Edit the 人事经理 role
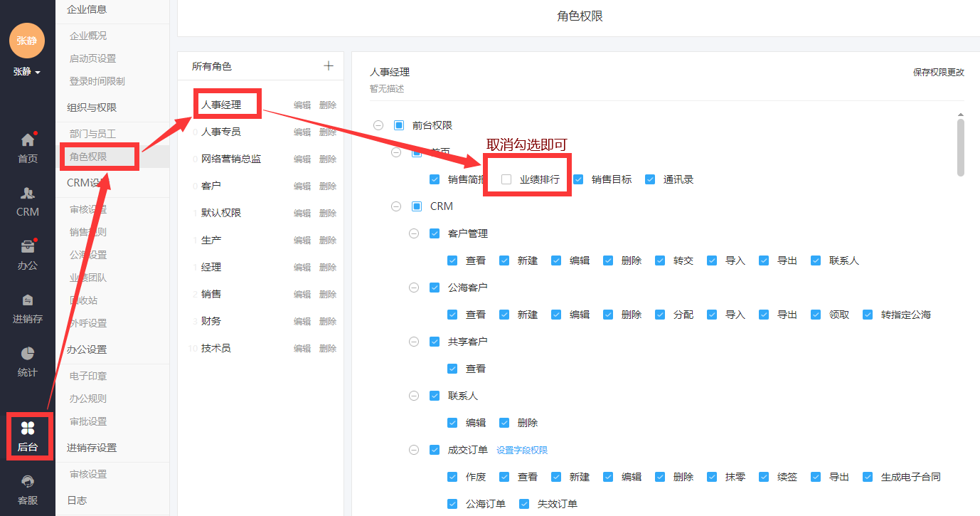Image resolution: width=980 pixels, height=516 pixels. tap(302, 105)
